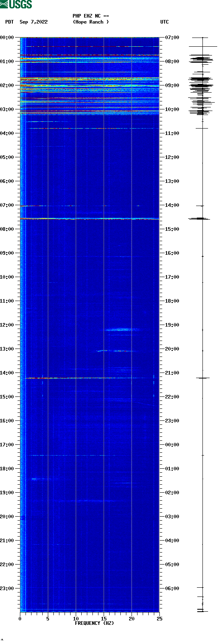Image resolution: width=220 pixels, height=644 pixels.
Task: Click the 15:00 PDT time label
Action: tap(7, 397)
